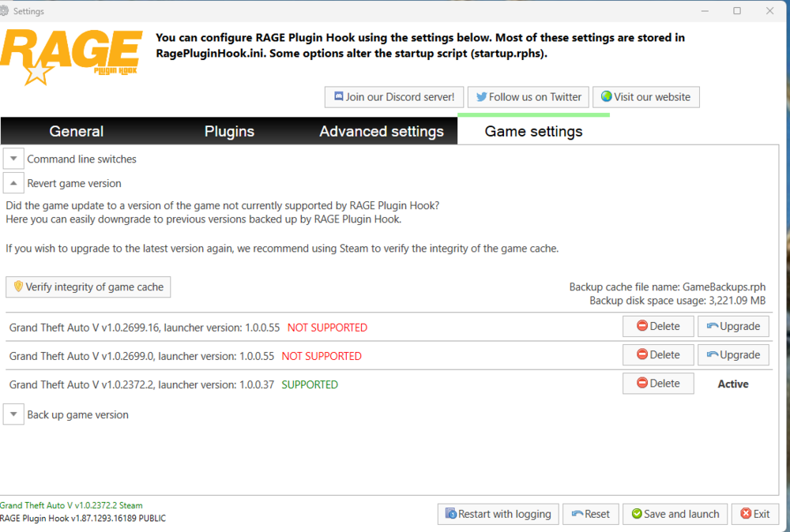This screenshot has width=790, height=532.
Task: Click the RAGE Plugin Hook logo
Action: [71, 56]
